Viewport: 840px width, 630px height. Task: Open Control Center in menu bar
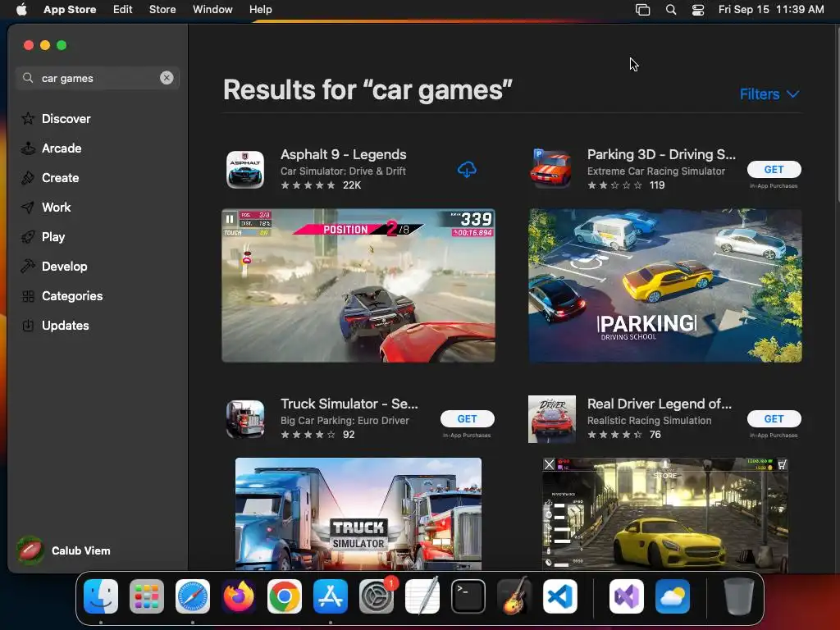[x=698, y=10]
